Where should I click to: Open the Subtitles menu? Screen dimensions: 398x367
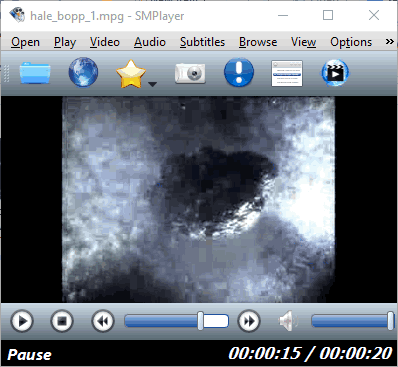point(202,42)
